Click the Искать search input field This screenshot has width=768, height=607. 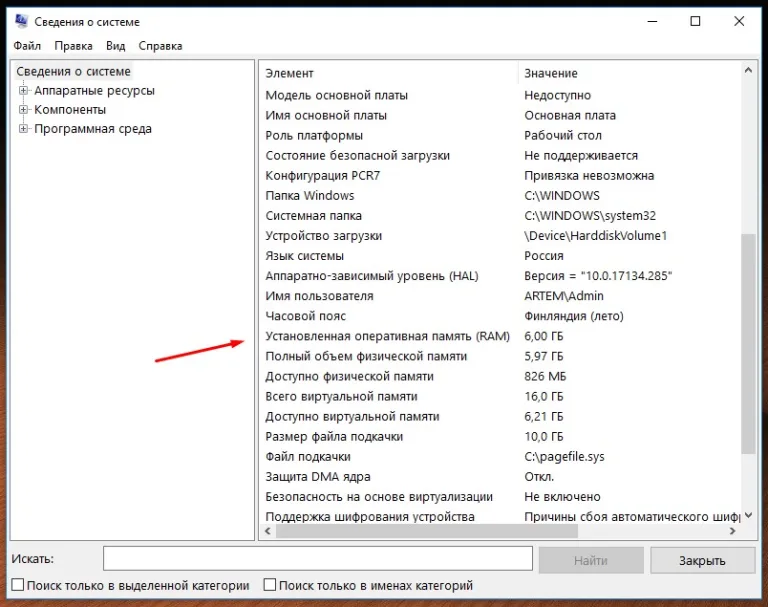318,558
